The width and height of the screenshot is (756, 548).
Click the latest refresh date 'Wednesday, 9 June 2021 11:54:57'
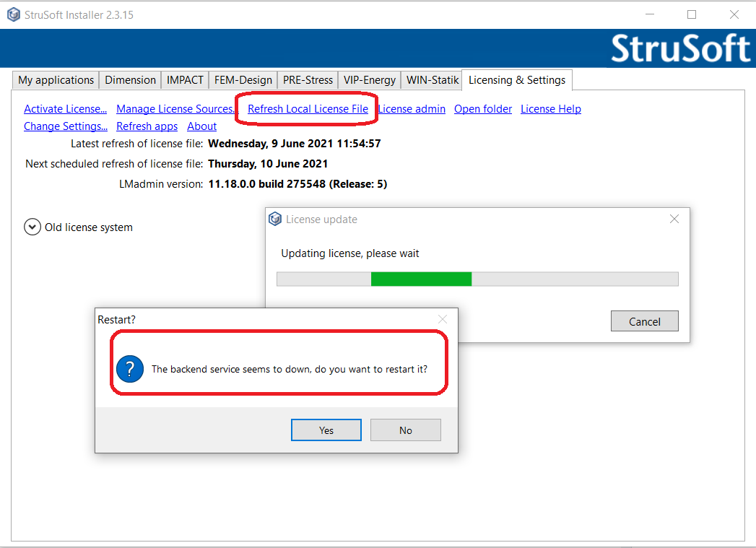(295, 144)
